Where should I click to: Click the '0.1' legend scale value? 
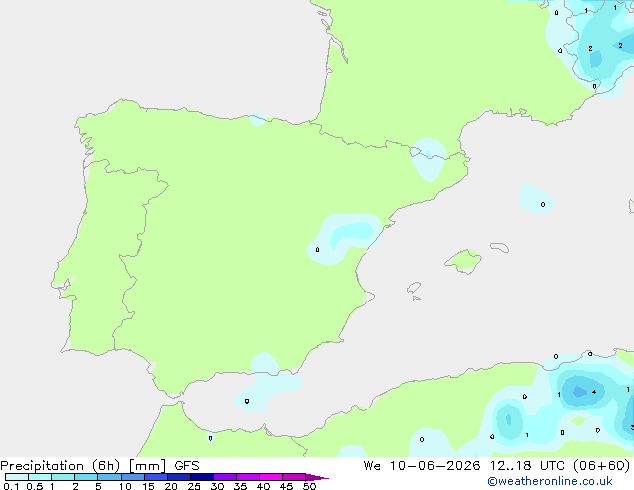click(x=11, y=486)
